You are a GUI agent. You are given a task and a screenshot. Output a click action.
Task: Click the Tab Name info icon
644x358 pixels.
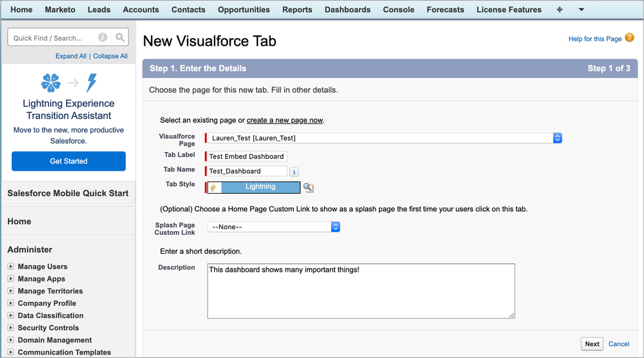pos(294,172)
